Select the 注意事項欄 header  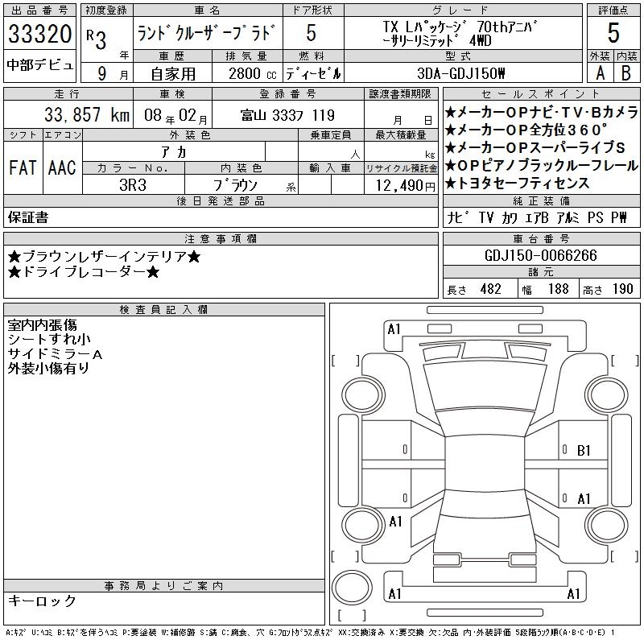[221, 238]
